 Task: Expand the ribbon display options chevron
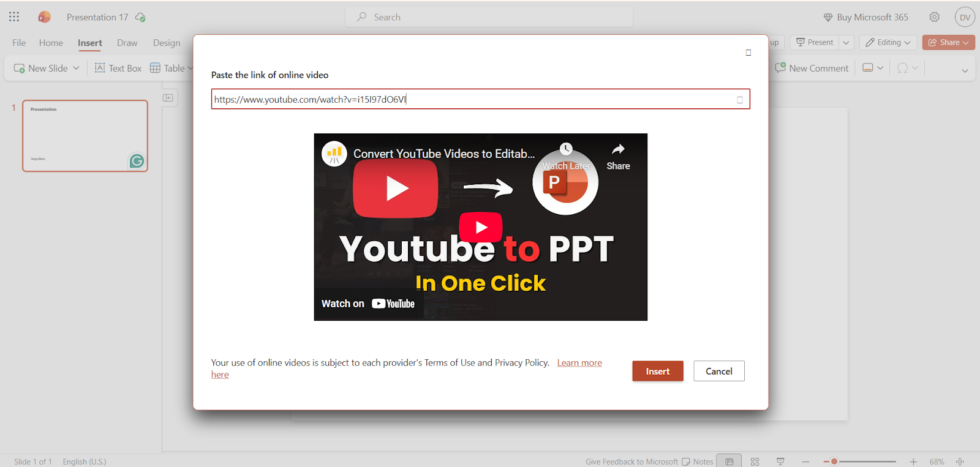point(965,70)
